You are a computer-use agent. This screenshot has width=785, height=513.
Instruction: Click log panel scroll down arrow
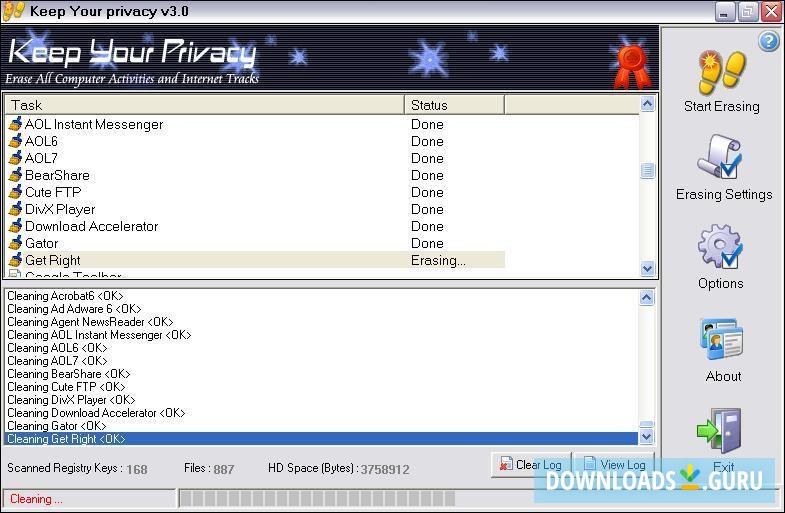coord(646,437)
